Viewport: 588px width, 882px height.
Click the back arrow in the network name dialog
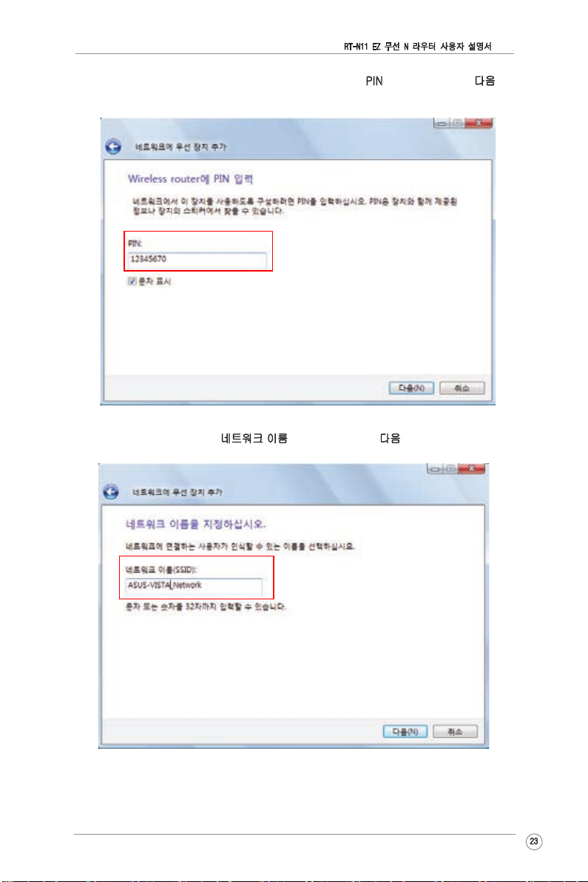pyautogui.click(x=111, y=491)
